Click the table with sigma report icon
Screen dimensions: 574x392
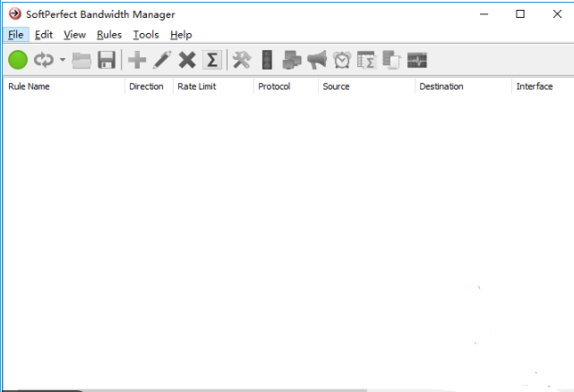pos(367,60)
